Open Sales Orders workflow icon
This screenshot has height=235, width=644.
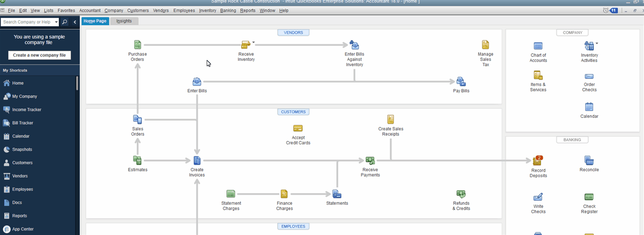point(137,119)
